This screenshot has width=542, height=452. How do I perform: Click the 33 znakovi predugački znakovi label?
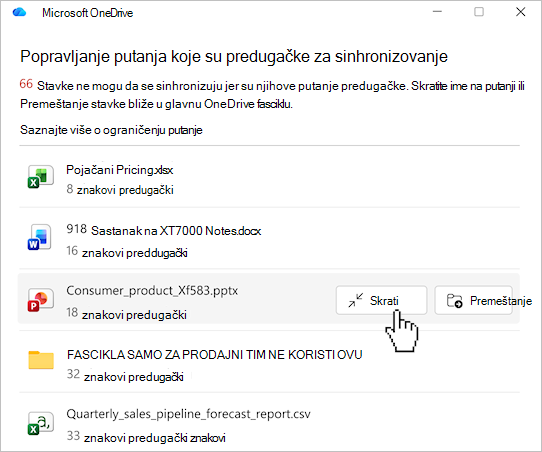coord(146,437)
